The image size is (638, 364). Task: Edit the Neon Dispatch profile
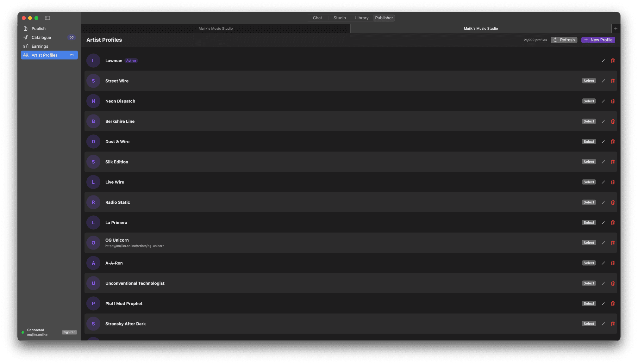click(603, 101)
